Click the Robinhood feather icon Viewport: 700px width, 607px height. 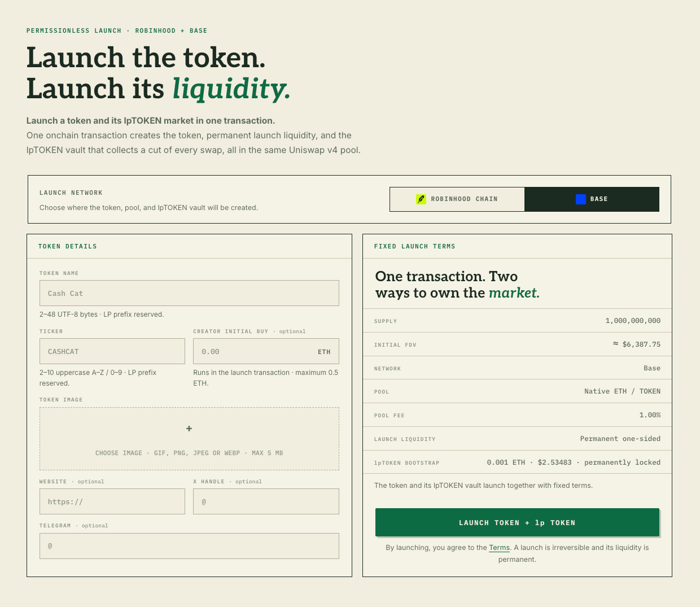coord(421,199)
